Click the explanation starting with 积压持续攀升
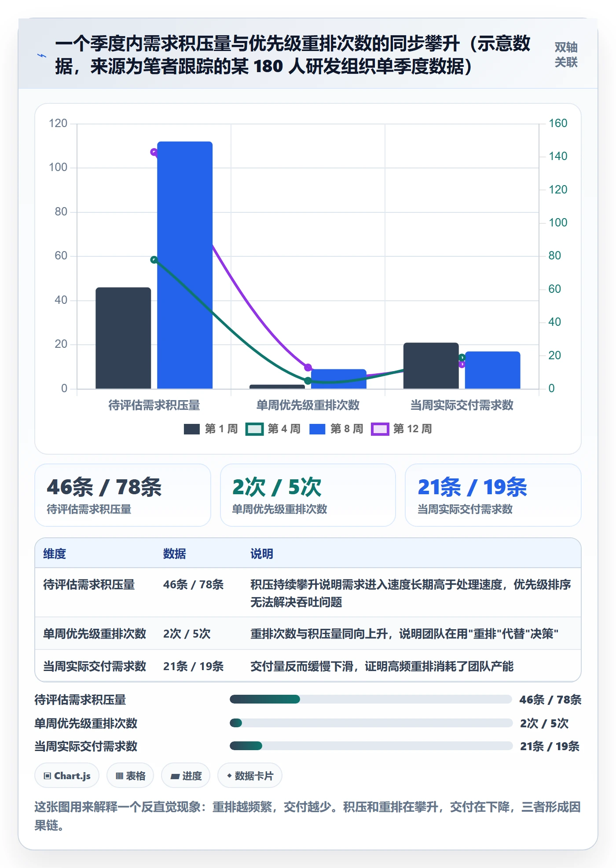 411,593
